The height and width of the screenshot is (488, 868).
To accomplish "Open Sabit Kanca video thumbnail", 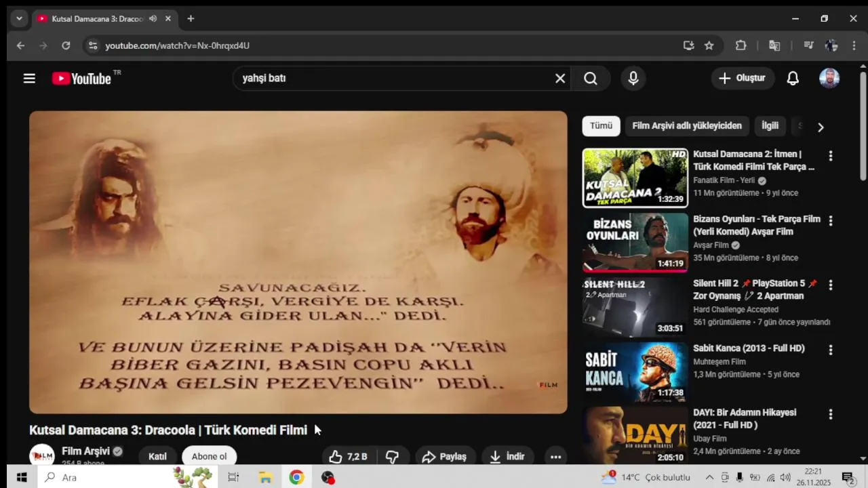I will [x=635, y=372].
